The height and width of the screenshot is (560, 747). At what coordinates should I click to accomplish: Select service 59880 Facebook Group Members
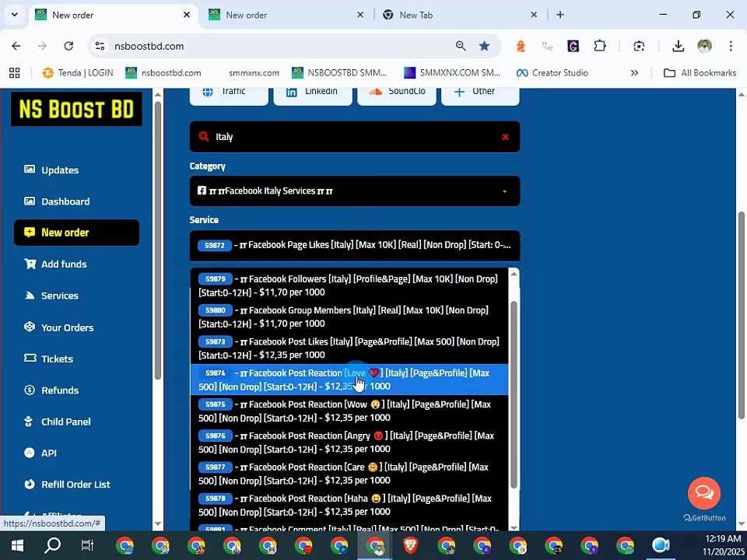click(349, 317)
